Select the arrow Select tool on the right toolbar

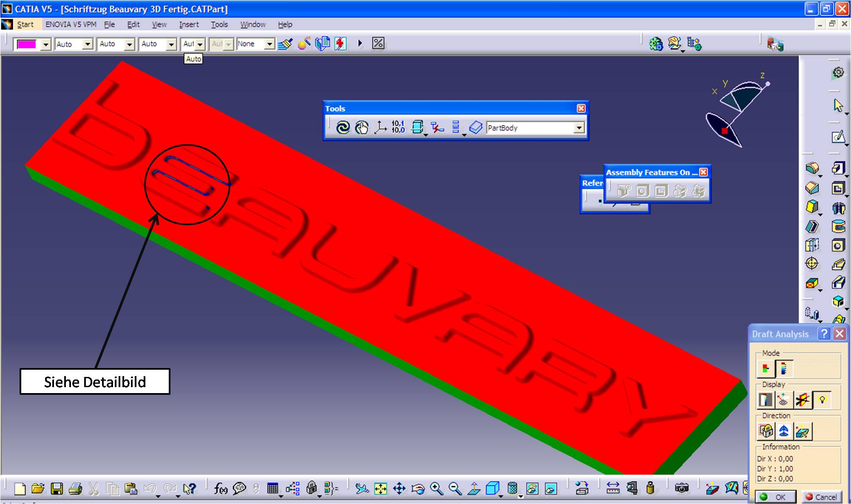pos(838,105)
